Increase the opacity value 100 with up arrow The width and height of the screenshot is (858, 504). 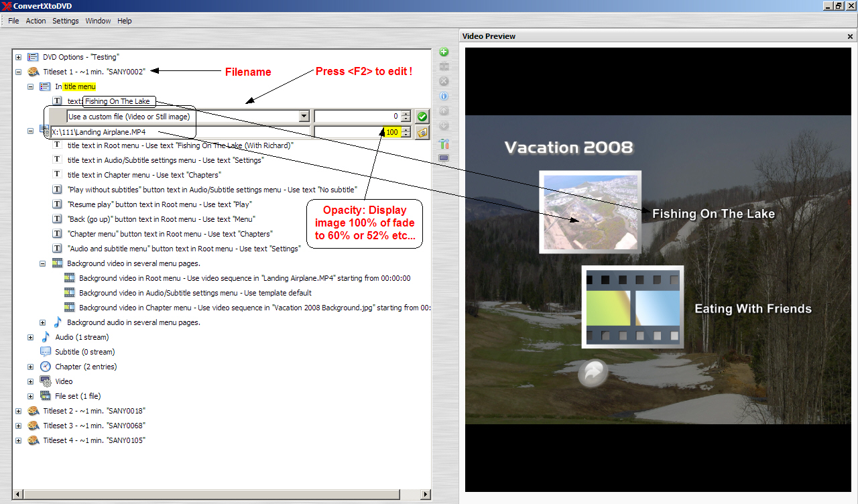pyautogui.click(x=406, y=129)
